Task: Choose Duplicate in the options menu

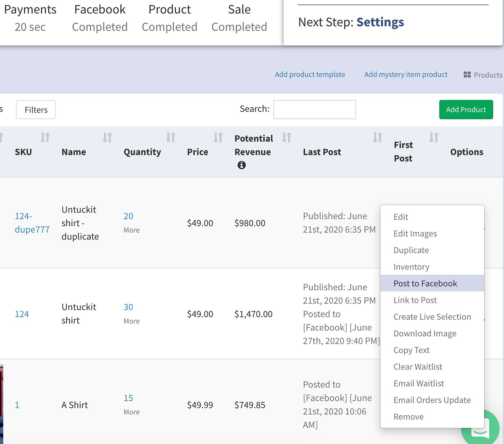Action: (432, 250)
